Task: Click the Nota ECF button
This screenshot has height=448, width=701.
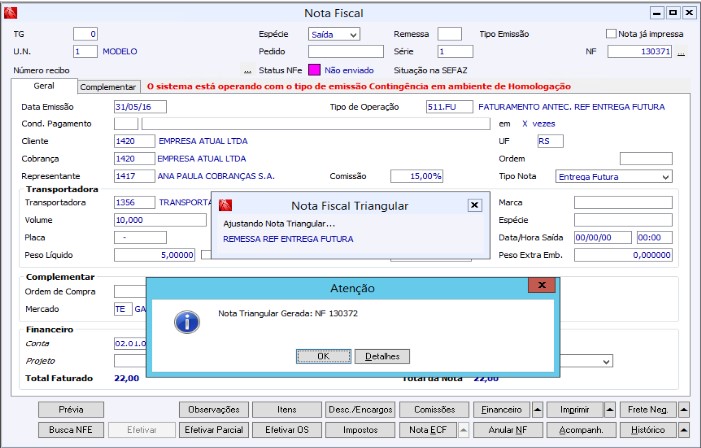Action: (428, 430)
